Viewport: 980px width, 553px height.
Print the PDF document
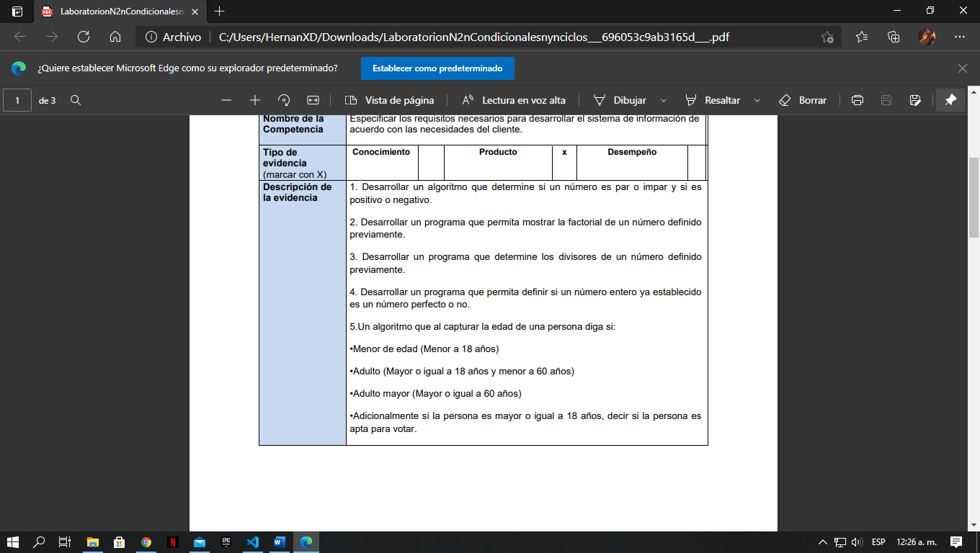point(857,100)
